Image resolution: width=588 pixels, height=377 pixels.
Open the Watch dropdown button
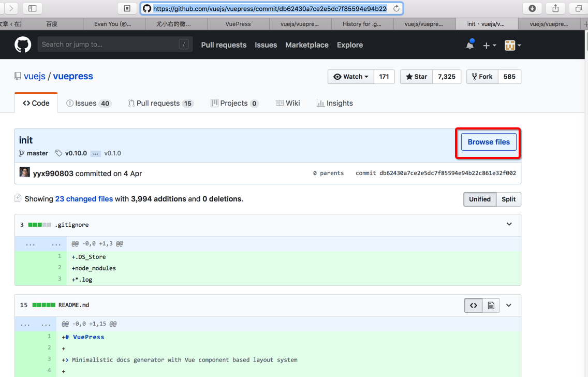tap(350, 77)
